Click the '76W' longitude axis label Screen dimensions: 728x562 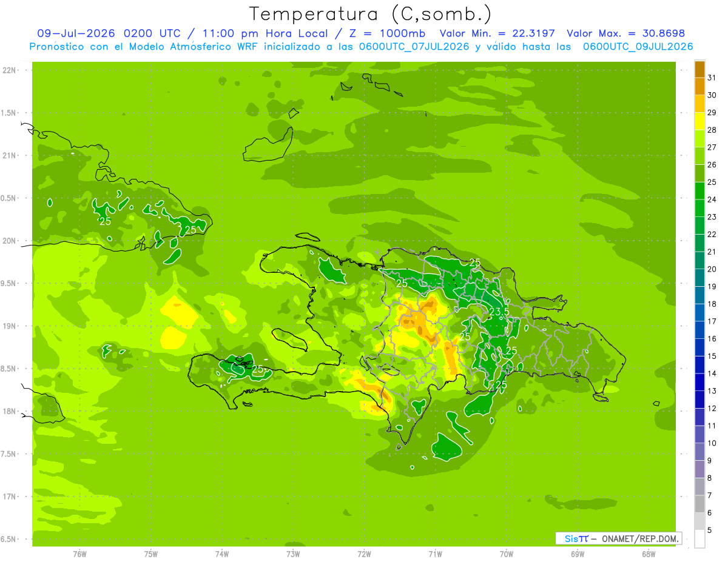click(79, 554)
